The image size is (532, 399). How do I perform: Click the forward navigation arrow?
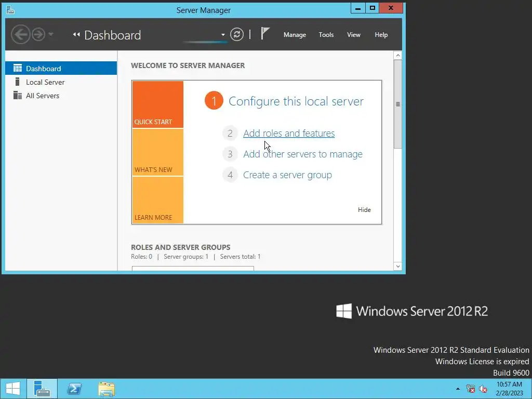(x=38, y=35)
